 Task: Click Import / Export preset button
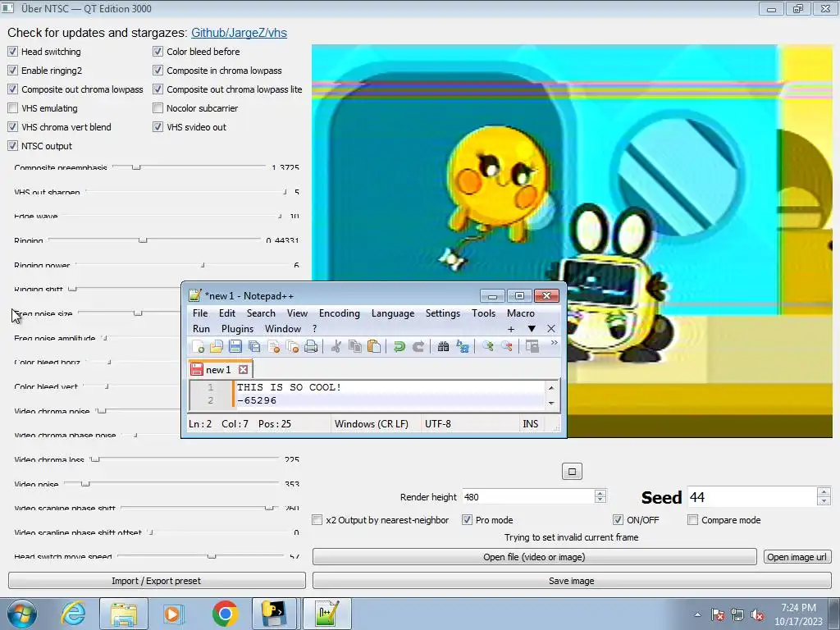point(157,581)
